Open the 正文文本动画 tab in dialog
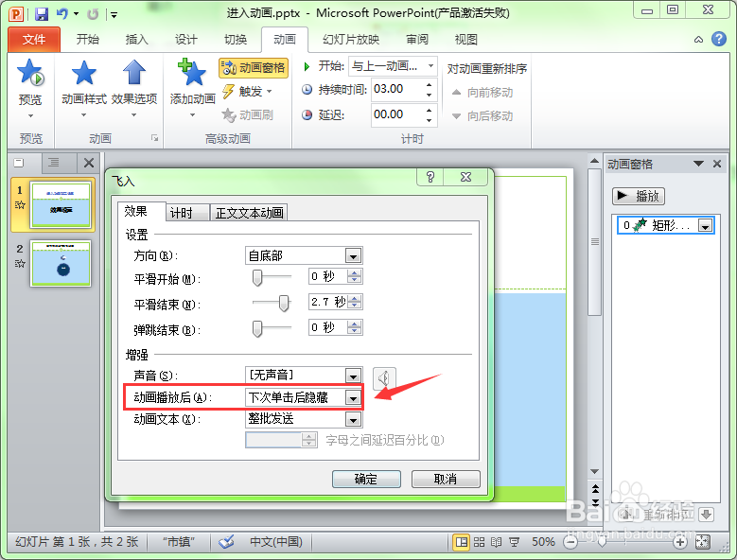This screenshot has width=737, height=560. click(x=249, y=213)
